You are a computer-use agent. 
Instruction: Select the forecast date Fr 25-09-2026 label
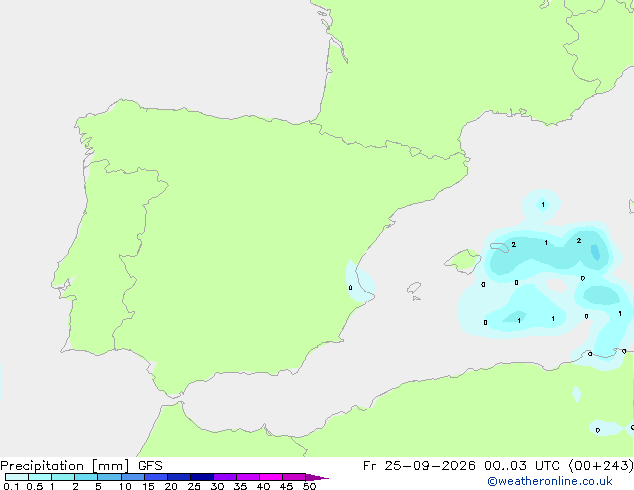(x=419, y=466)
